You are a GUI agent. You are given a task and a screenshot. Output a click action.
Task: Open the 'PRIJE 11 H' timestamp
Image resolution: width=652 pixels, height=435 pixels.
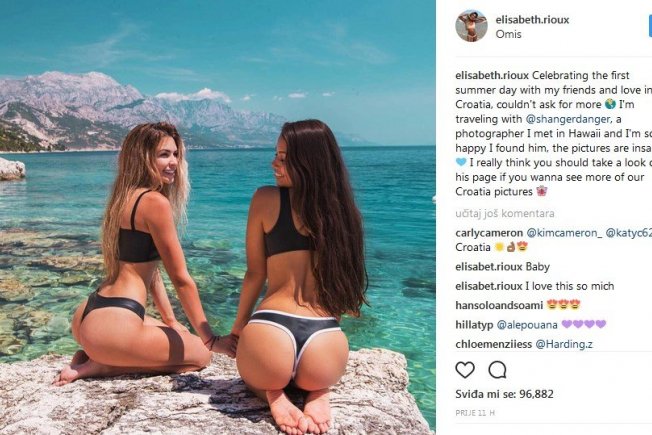(x=475, y=413)
